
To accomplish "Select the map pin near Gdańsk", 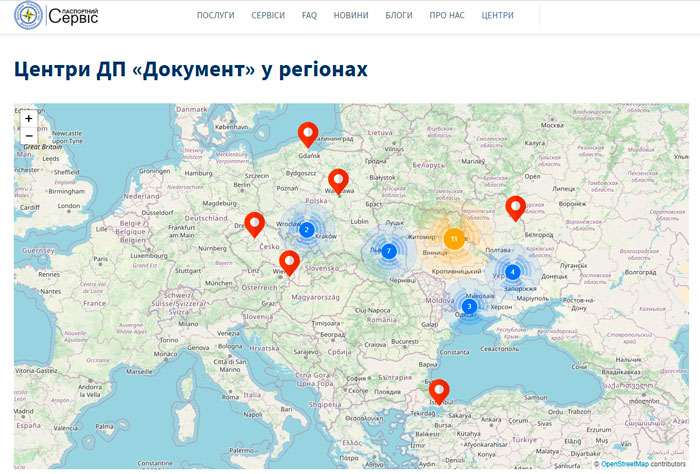I will click(x=309, y=133).
